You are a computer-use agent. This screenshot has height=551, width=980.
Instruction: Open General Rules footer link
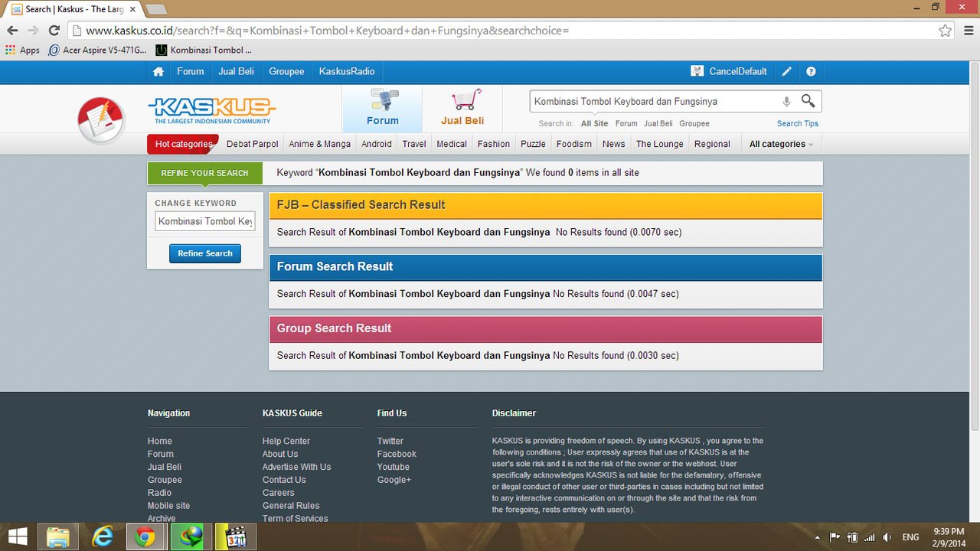291,506
